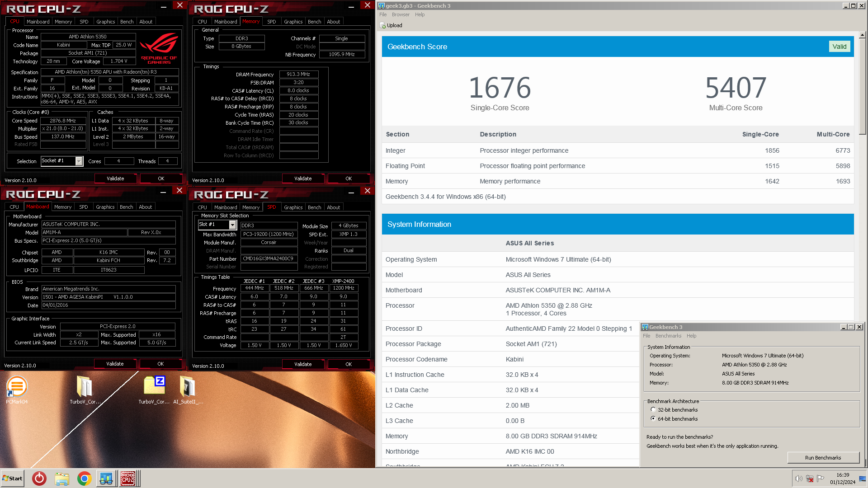Open first TurboV_Core folder on desktop
This screenshot has height=488, width=868.
pyautogui.click(x=85, y=390)
